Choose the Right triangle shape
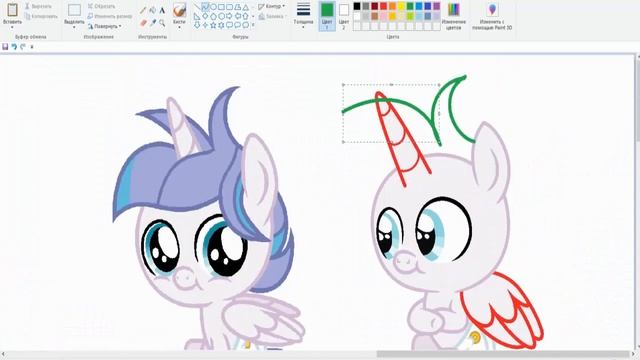 pos(197,16)
